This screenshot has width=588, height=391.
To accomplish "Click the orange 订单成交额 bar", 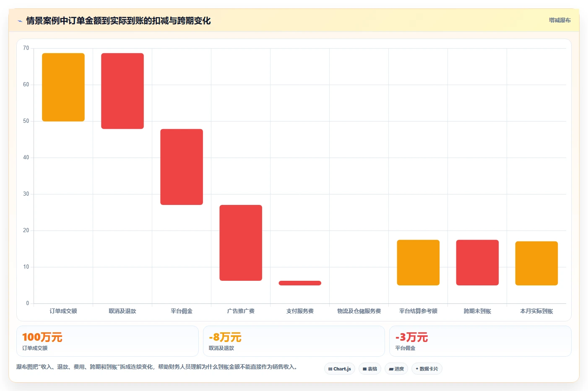I will [63, 87].
